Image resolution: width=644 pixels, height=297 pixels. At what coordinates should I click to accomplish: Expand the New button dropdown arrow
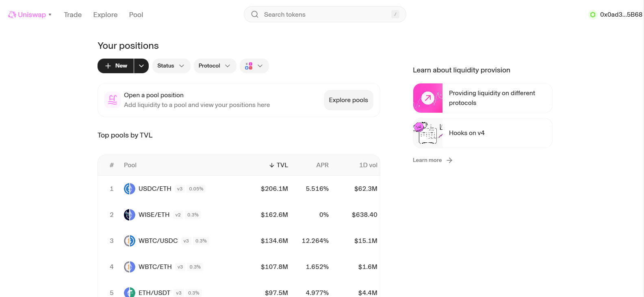click(x=141, y=66)
